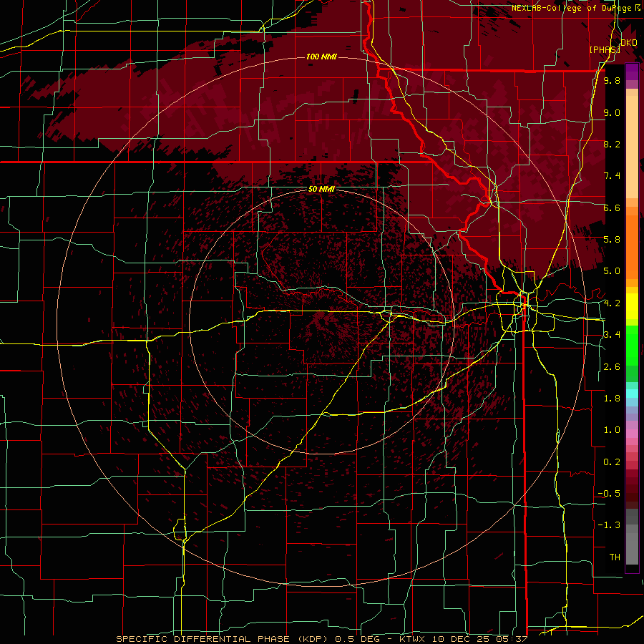Click the 9.8 value on the color scale
This screenshot has width=644, height=644.
coord(612,80)
